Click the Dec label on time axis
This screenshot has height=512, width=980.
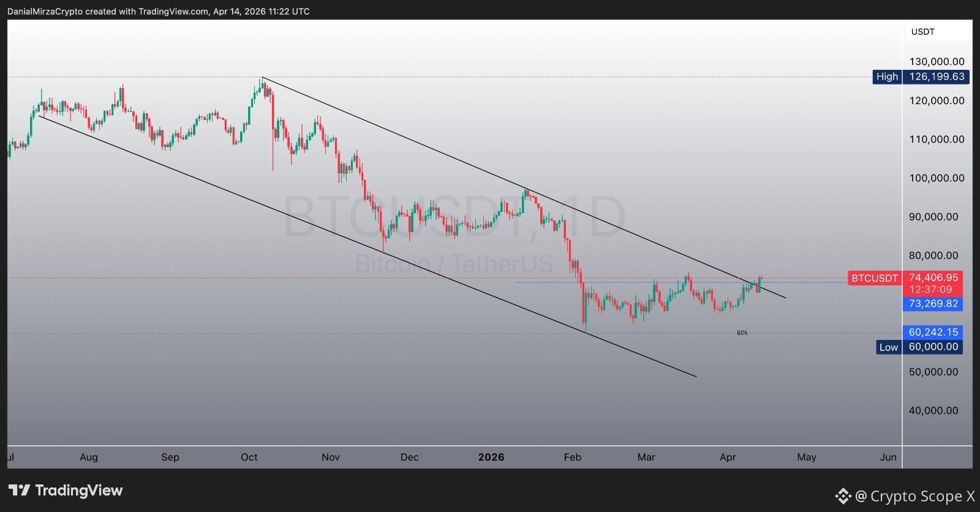tap(409, 457)
